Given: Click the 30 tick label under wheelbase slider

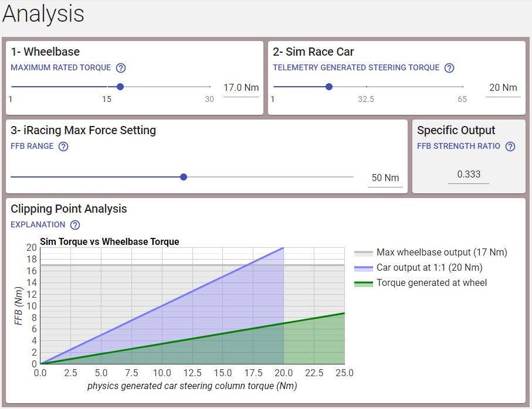Looking at the screenshot, I should tap(209, 99).
